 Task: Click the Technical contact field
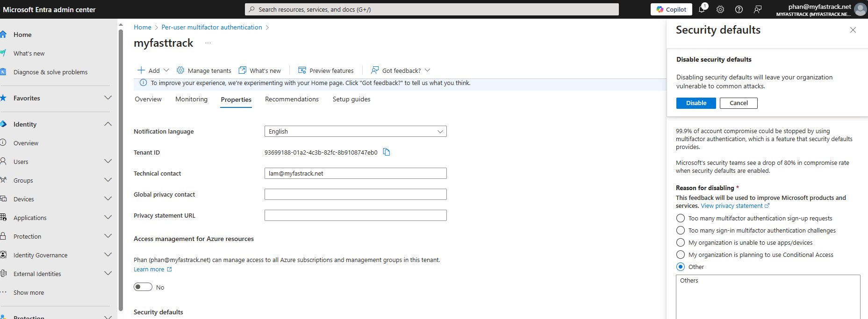click(355, 173)
